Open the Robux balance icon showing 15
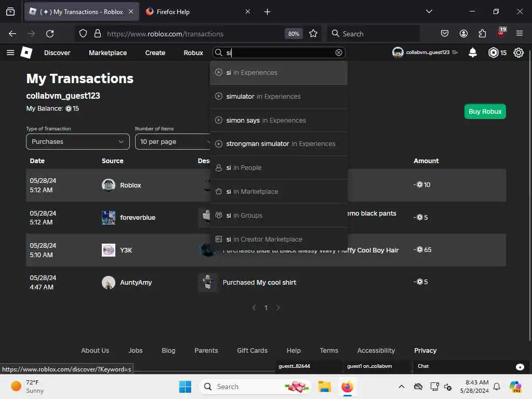This screenshot has height=399, width=532. click(x=494, y=52)
